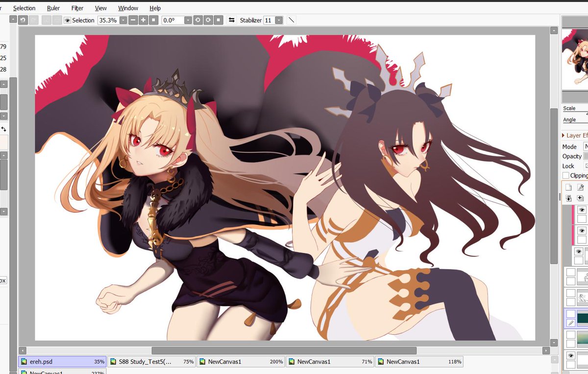The height and width of the screenshot is (374, 588).
Task: Toggle the straight line drawing mode icon
Action: [291, 20]
